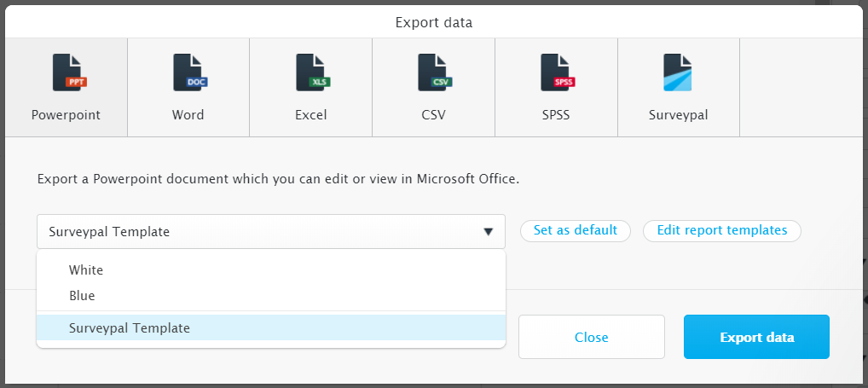The height and width of the screenshot is (388, 868).
Task: Open the SPSS tab label
Action: click(556, 115)
